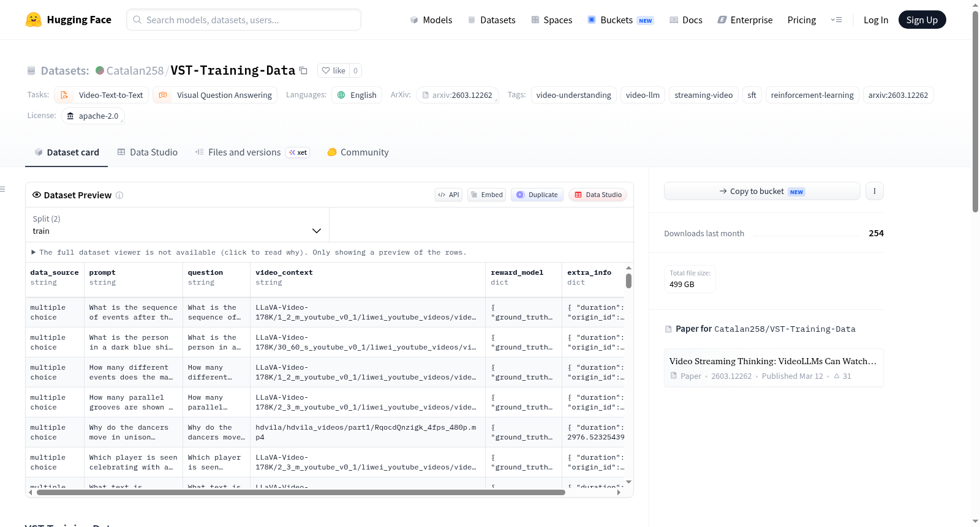Click the Hugging Face logo icon
The width and height of the screenshot is (980, 527).
[34, 20]
